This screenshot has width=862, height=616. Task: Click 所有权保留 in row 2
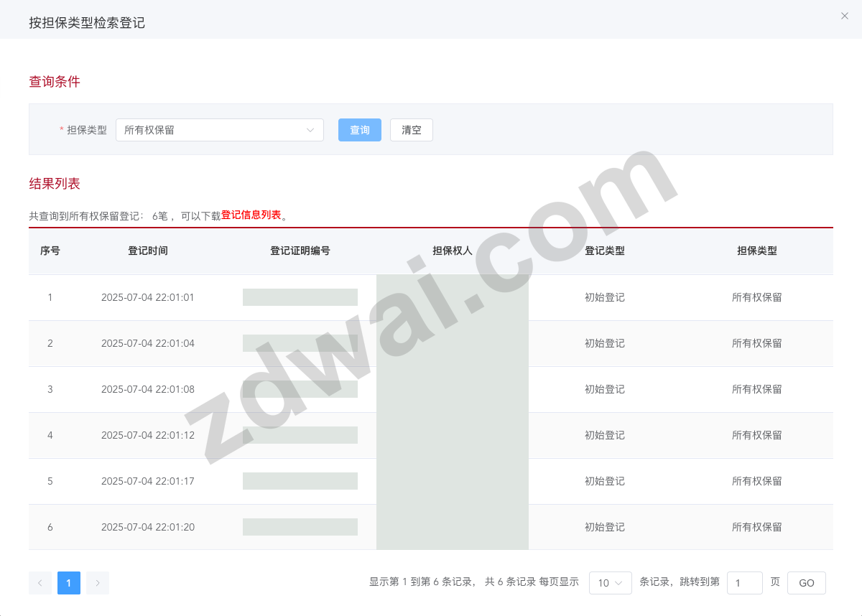[757, 343]
